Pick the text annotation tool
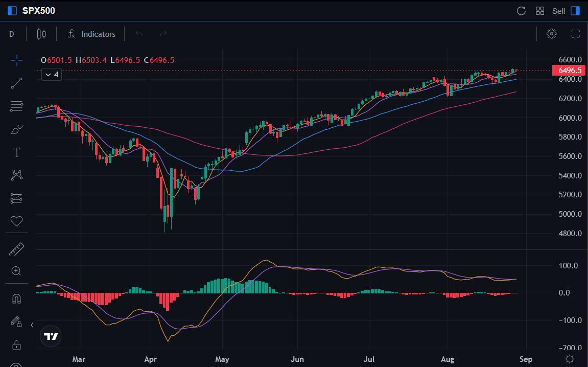588x367 pixels. click(16, 152)
